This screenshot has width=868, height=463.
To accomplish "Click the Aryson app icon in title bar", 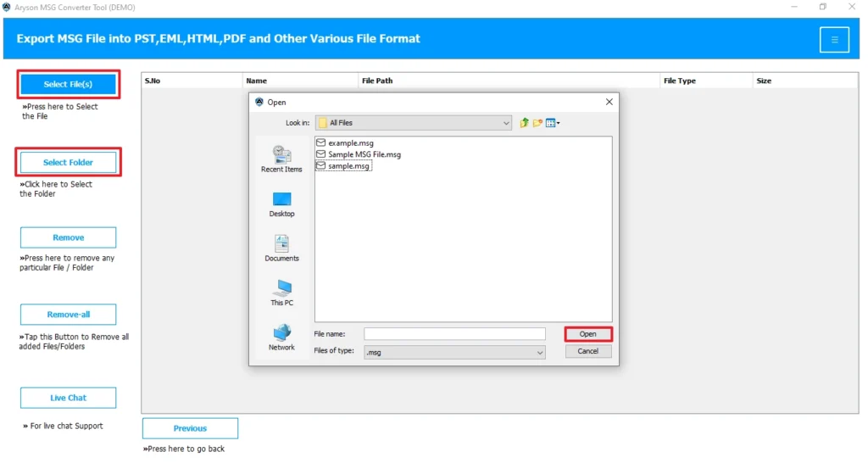I will (6, 7).
